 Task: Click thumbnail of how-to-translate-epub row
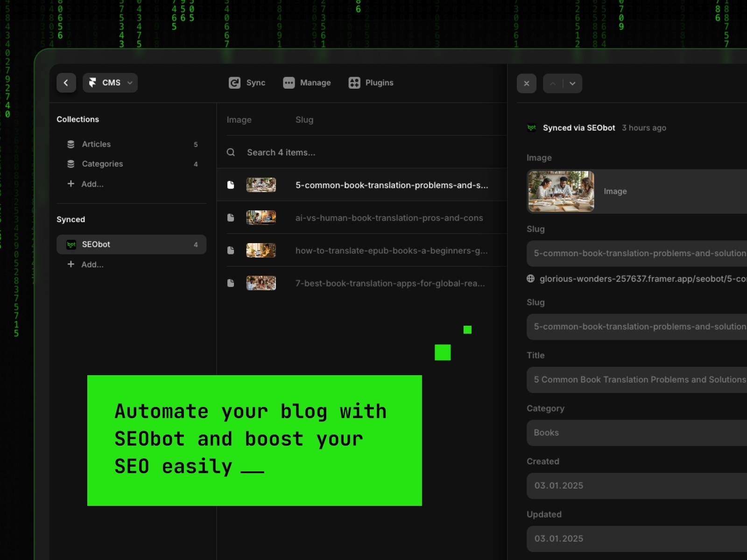(x=261, y=250)
